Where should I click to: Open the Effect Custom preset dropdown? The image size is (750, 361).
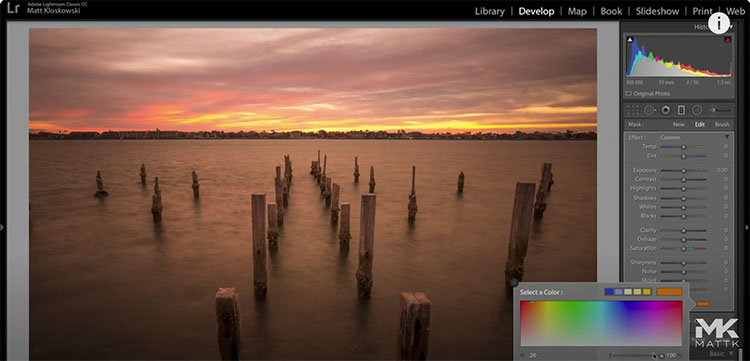(670, 137)
